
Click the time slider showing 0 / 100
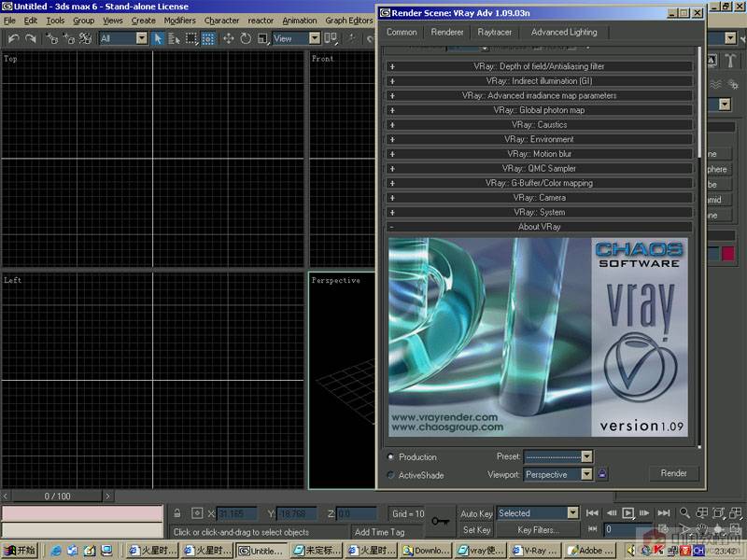coord(57,497)
